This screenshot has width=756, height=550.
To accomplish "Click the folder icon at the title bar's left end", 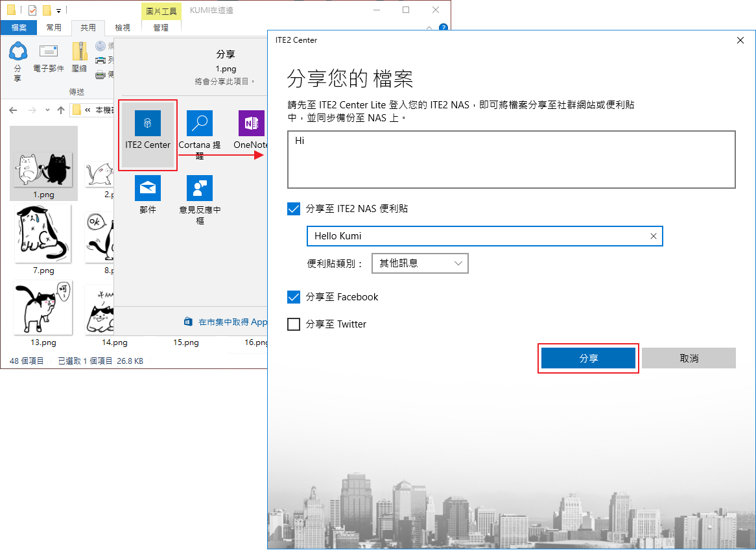I will click(11, 10).
